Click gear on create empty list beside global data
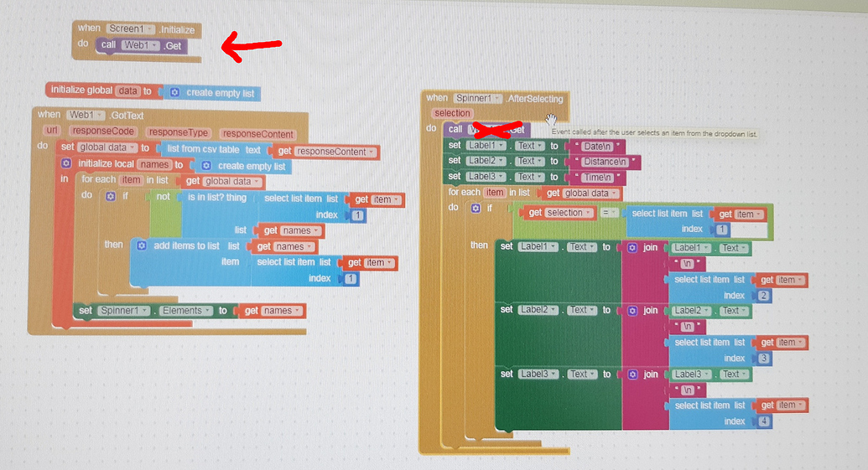868x470 pixels. pos(174,93)
